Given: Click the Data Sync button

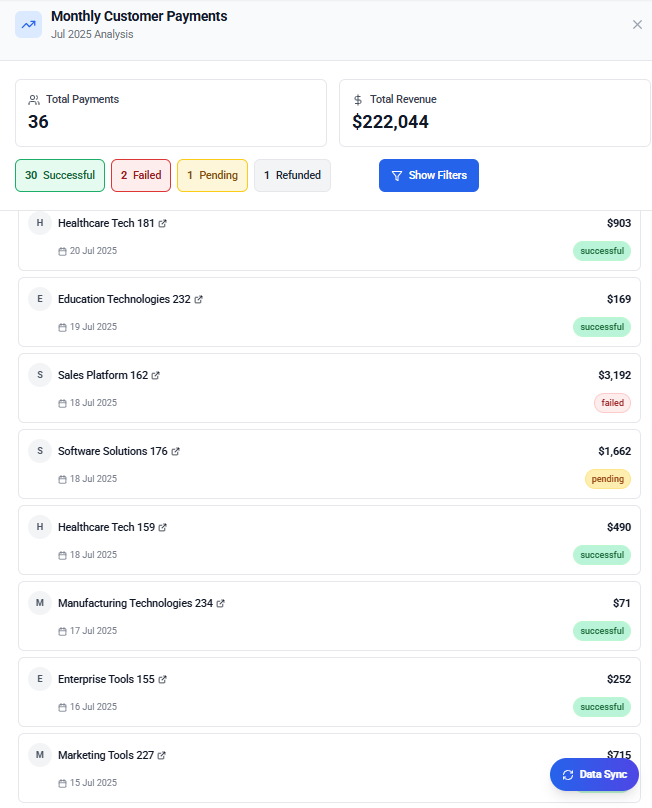Looking at the screenshot, I should [594, 774].
